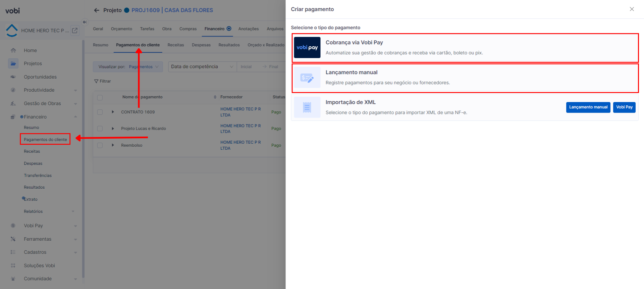
Task: Click the Financeiro sidebar icon
Action: click(13, 117)
